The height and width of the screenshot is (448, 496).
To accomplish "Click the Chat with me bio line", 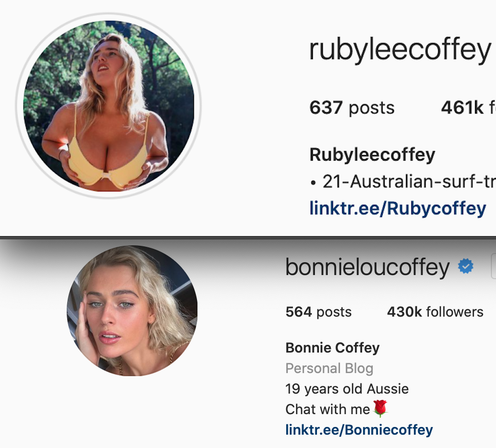I will [336, 409].
